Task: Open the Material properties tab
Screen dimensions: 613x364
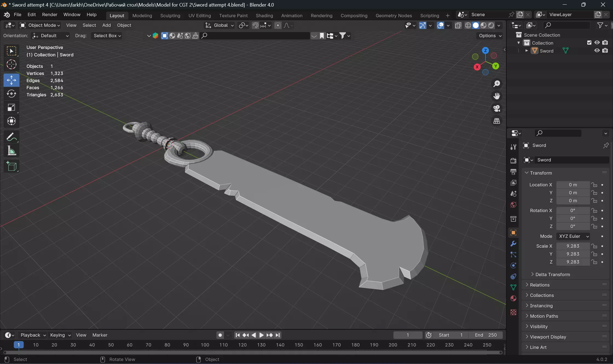Action: click(x=513, y=298)
